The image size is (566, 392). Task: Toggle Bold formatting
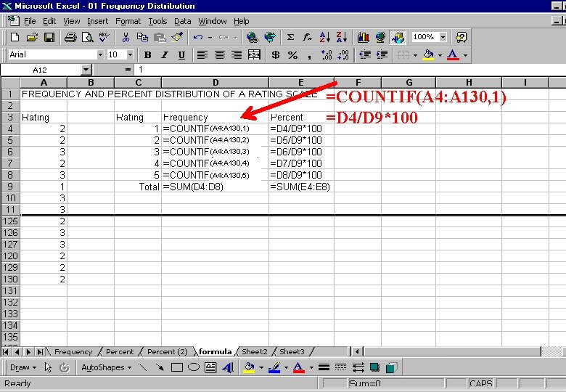point(147,55)
